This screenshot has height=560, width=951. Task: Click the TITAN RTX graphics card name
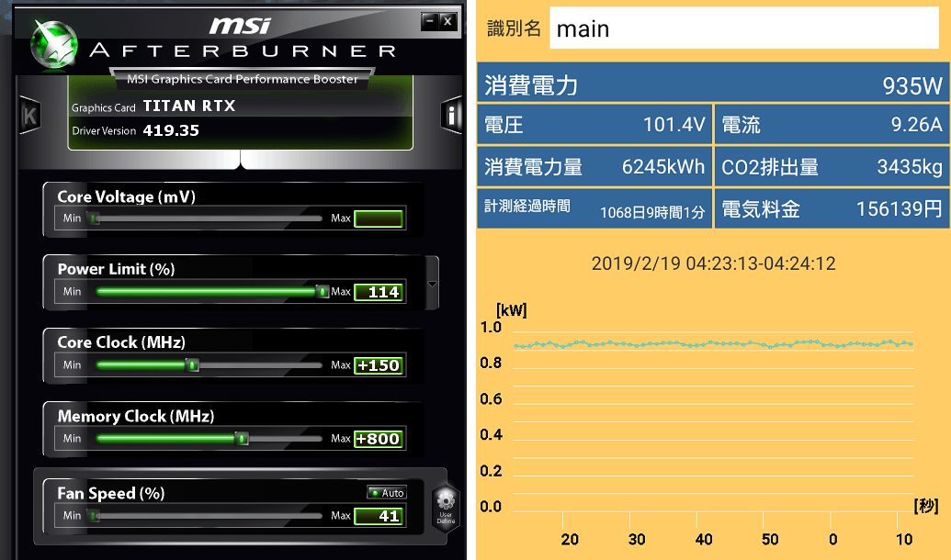point(189,106)
